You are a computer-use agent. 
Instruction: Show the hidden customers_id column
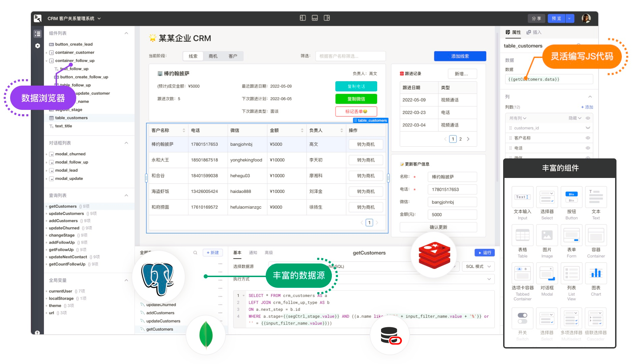pos(588,128)
